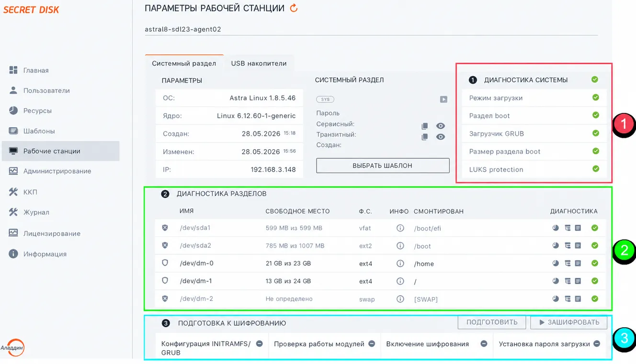Viewport: 636px width, 364px height.
Task: Go to Пользователи in the sidebar
Action: tap(46, 90)
